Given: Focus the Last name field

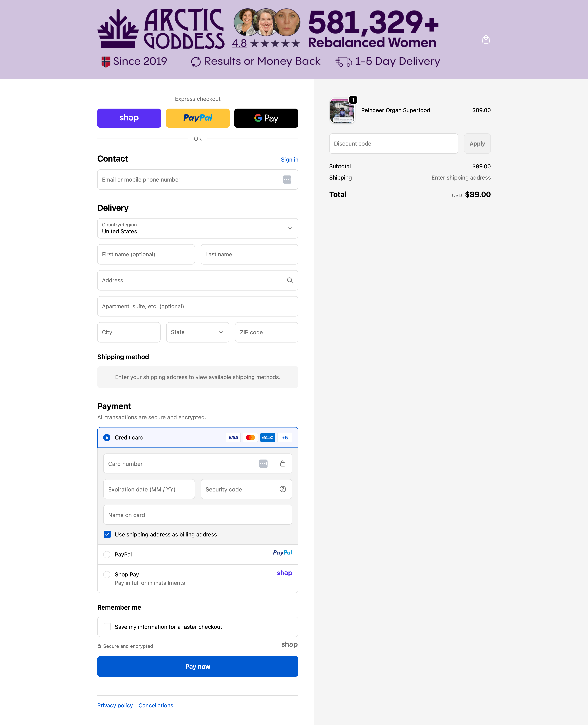Looking at the screenshot, I should coord(249,254).
